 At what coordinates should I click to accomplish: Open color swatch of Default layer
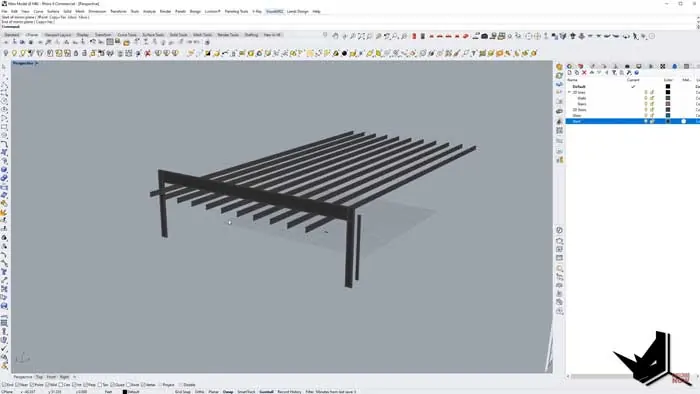668,87
